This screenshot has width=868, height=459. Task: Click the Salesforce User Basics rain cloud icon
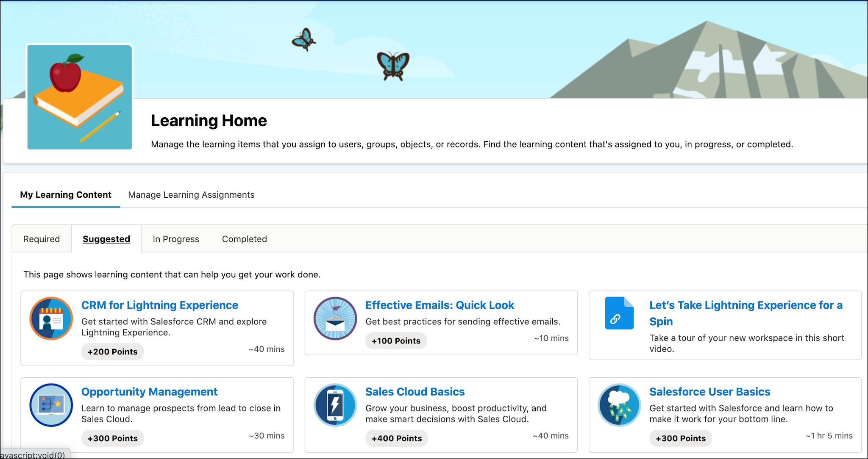[x=618, y=405]
